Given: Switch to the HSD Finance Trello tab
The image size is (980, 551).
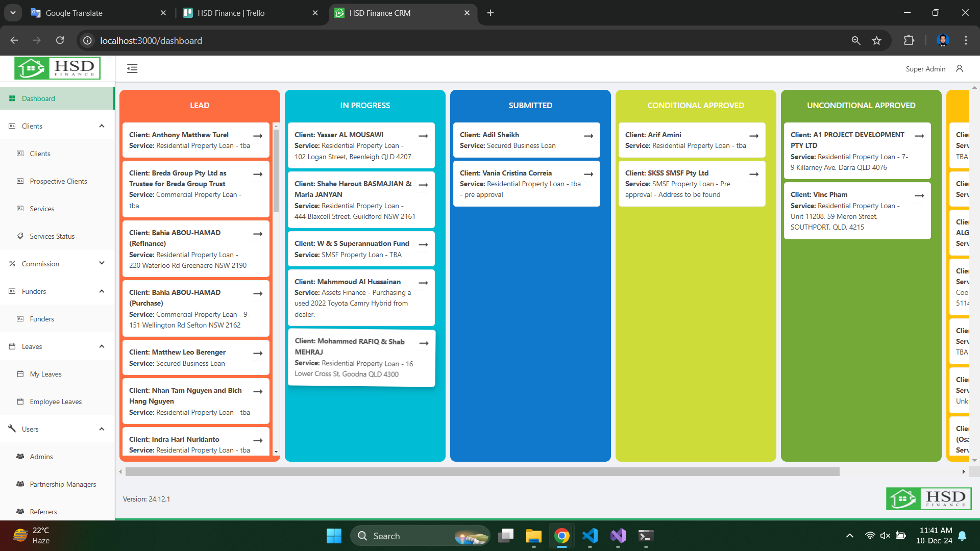Looking at the screenshot, I should coord(231,13).
